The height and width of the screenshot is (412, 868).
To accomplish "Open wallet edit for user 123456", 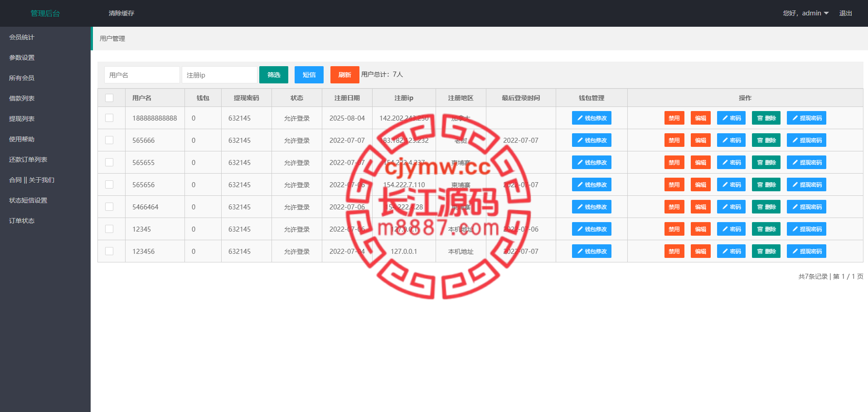I will (592, 251).
